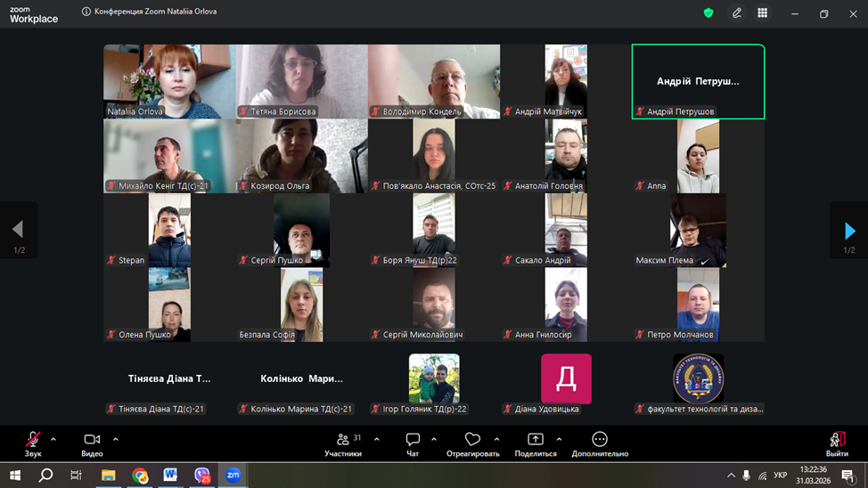The height and width of the screenshot is (488, 868).
Task: Show meeting info icon beside conference title
Action: (x=86, y=12)
